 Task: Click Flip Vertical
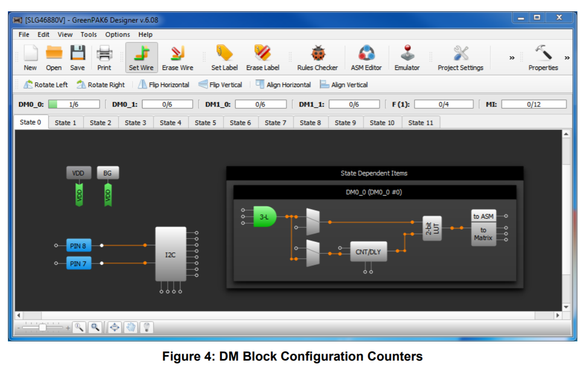220,85
